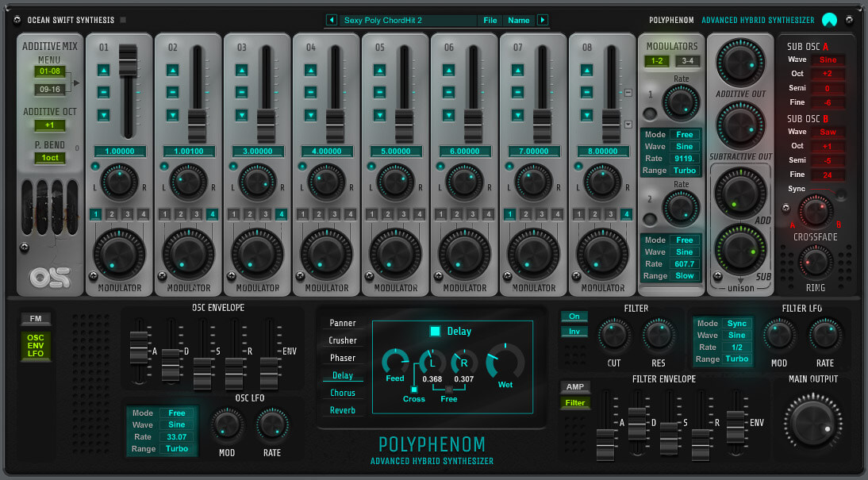Click the Main Output knob

pyautogui.click(x=813, y=422)
